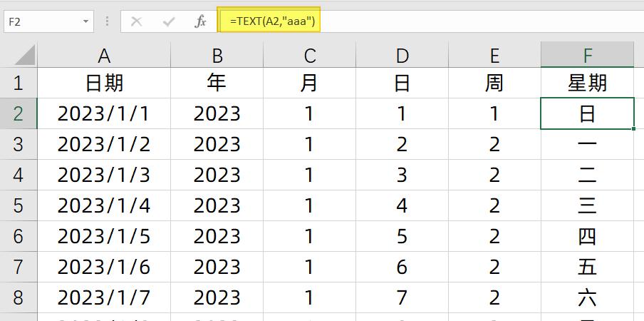Click the 四 weekday cell
The height and width of the screenshot is (321, 644).
click(x=587, y=236)
